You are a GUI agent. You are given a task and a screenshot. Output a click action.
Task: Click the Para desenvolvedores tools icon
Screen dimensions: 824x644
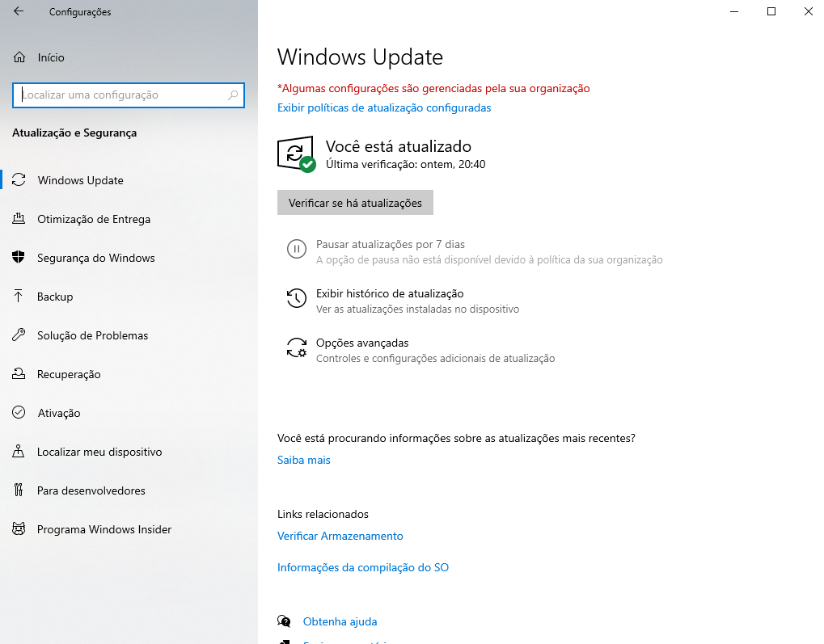point(19,490)
